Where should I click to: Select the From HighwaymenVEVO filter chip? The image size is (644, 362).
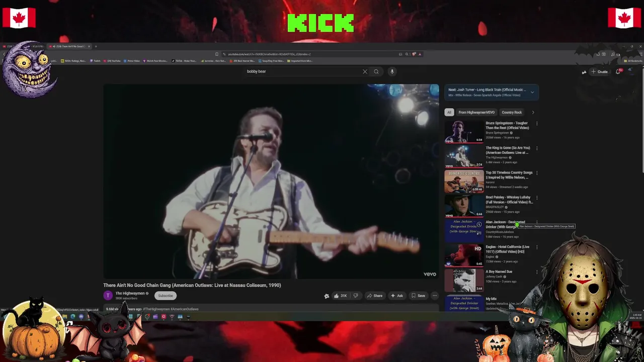click(x=476, y=112)
